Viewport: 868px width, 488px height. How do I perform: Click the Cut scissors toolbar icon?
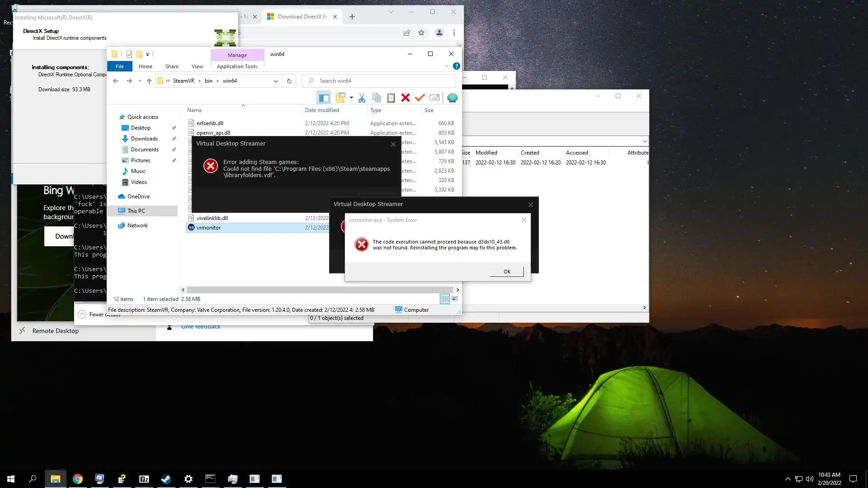pos(362,98)
